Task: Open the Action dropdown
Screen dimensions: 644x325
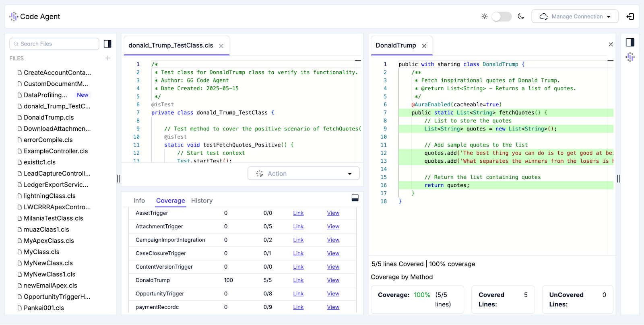Action: [303, 174]
